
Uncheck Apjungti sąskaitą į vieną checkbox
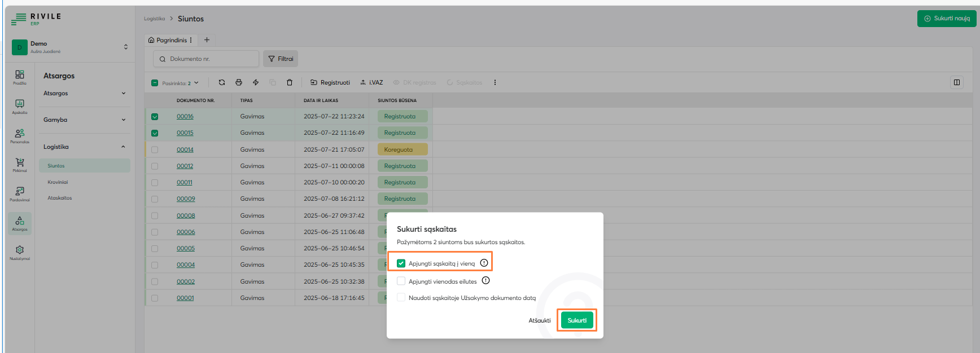tap(401, 263)
